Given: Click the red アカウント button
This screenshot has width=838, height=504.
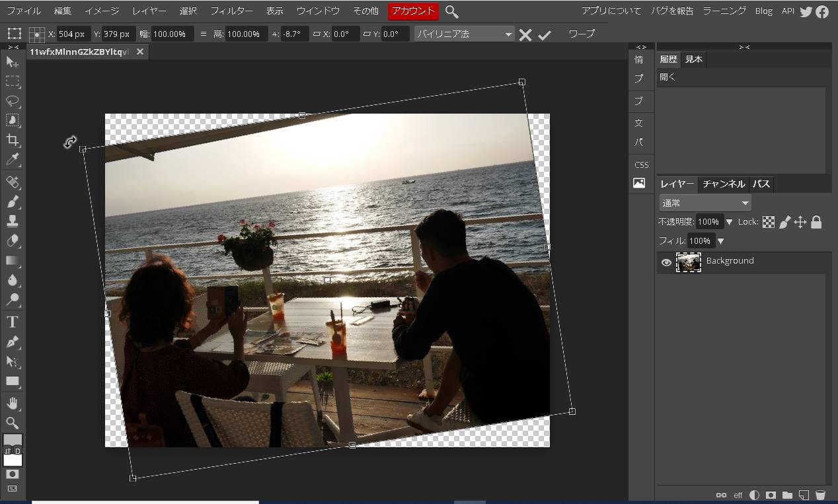Looking at the screenshot, I should [413, 11].
